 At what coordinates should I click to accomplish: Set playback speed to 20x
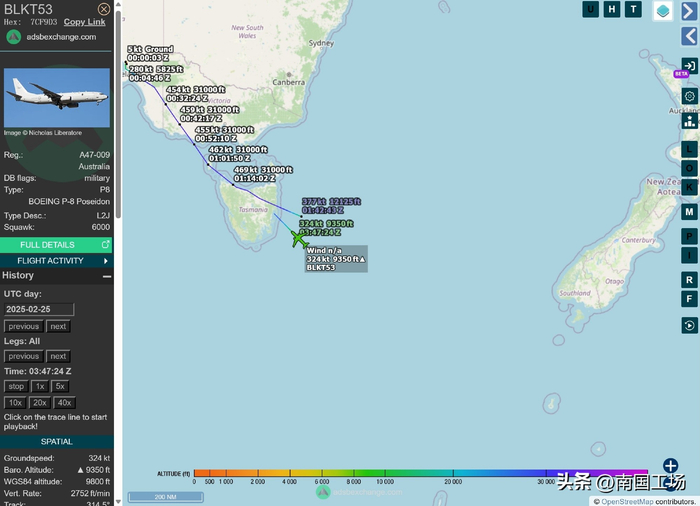click(x=40, y=403)
